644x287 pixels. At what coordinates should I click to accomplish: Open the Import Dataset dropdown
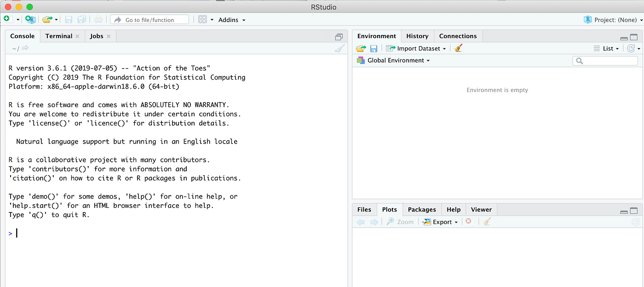415,48
